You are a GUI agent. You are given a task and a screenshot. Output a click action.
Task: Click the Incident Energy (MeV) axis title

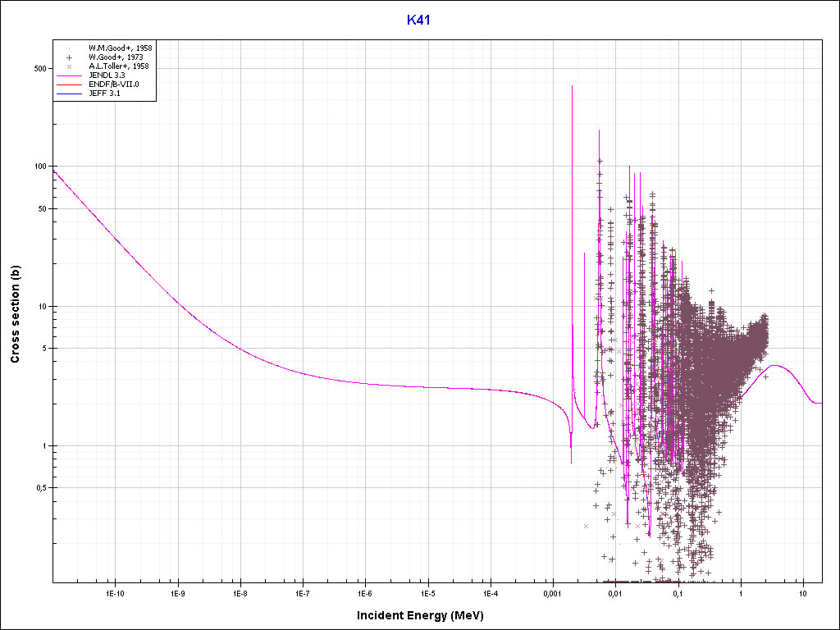pyautogui.click(x=426, y=615)
